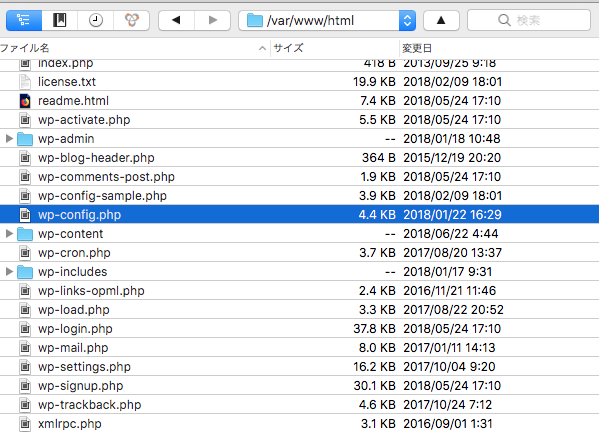Select the xmlrpc.php file
Screen dimensions: 599x432
pyautogui.click(x=70, y=424)
